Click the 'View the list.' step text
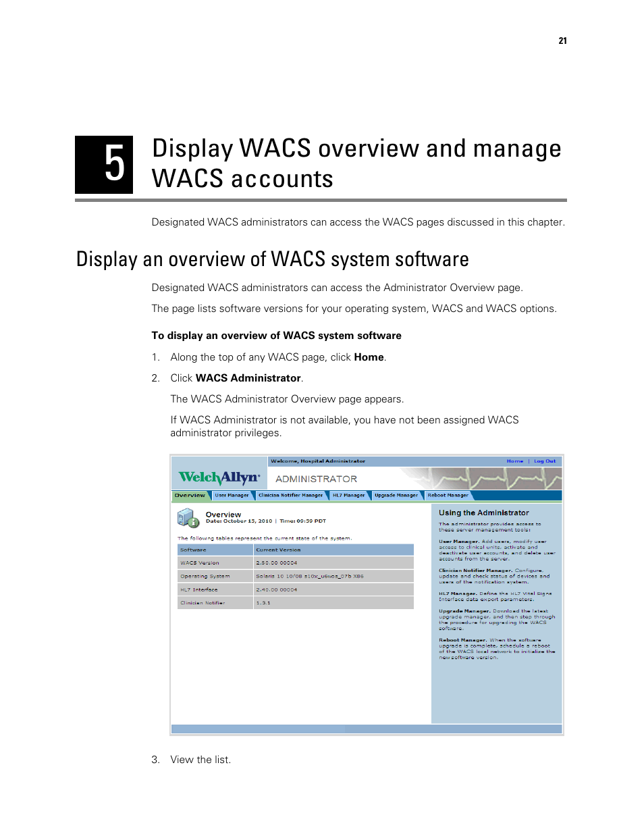 pyautogui.click(x=200, y=760)
